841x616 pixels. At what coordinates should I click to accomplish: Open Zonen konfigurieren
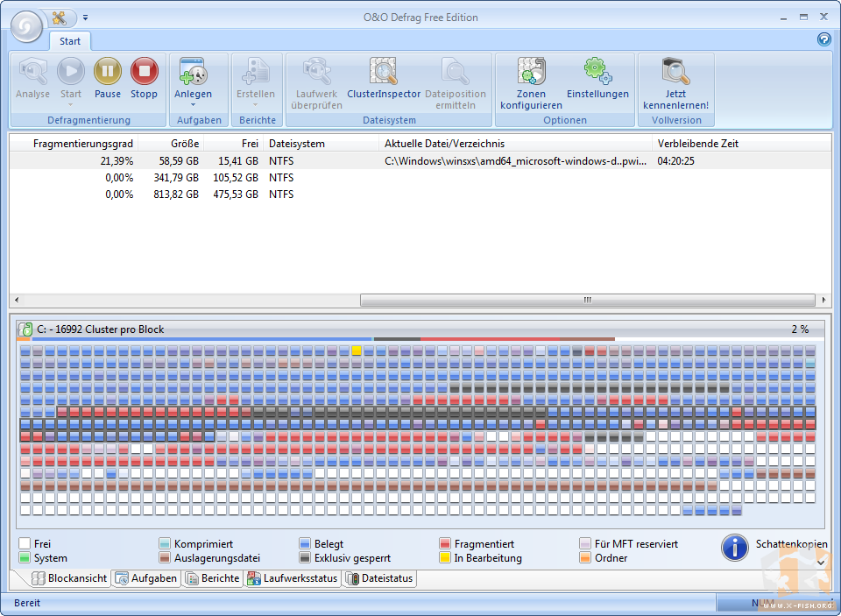[531, 71]
